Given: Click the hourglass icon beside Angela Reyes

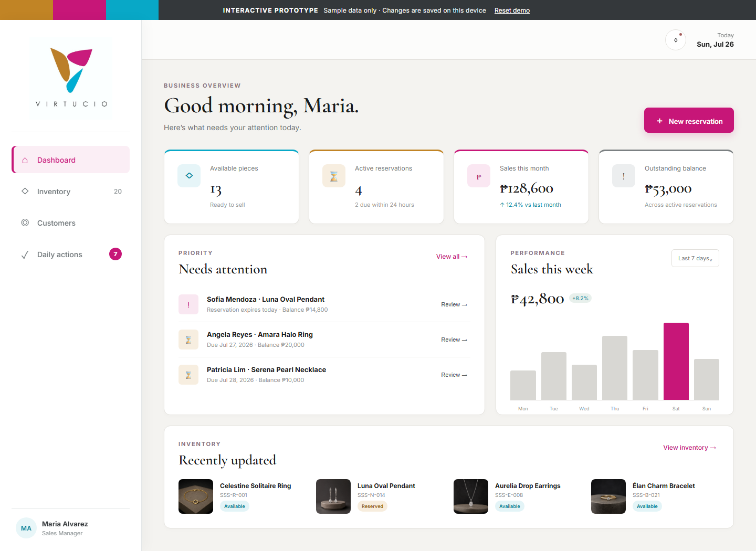Looking at the screenshot, I should [x=188, y=340].
